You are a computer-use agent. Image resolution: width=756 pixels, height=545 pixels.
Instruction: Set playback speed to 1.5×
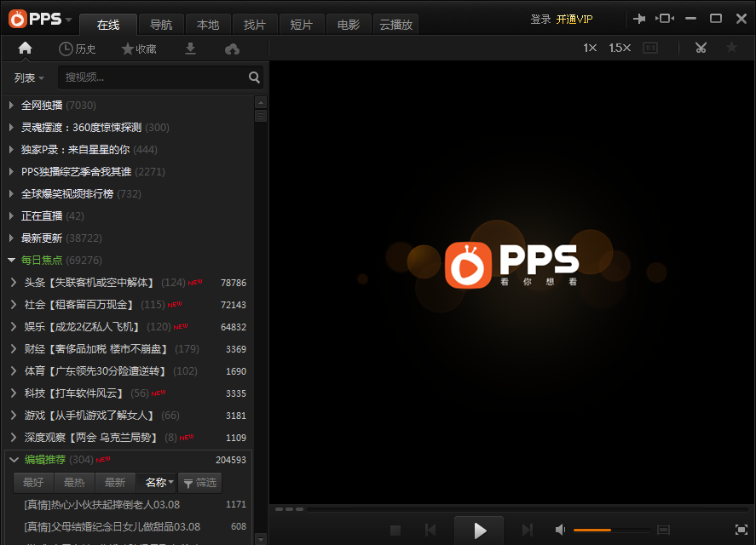click(x=620, y=48)
